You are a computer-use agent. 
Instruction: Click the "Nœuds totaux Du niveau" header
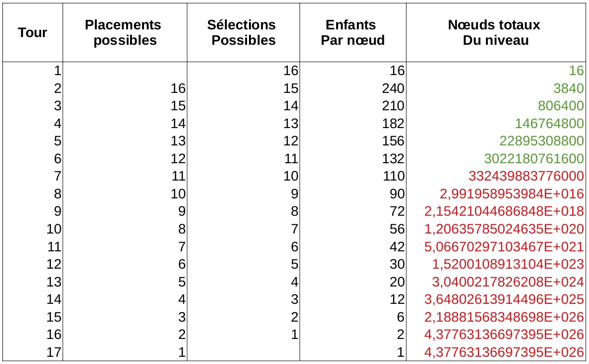coord(496,33)
